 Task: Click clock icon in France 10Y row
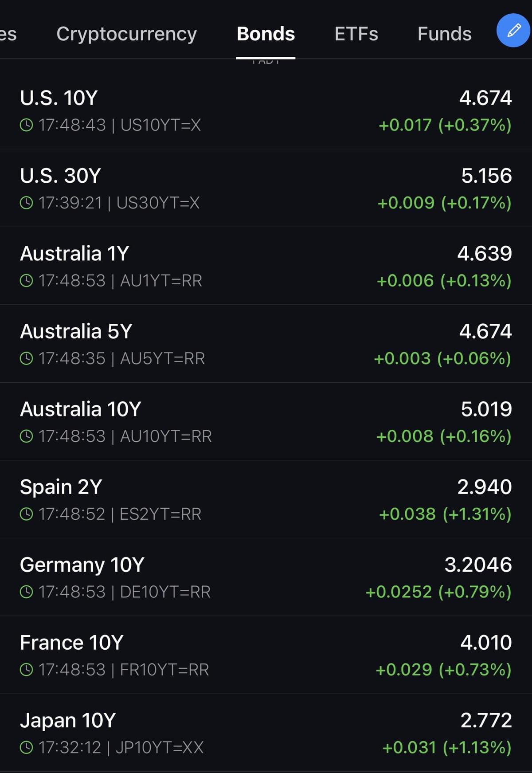click(27, 669)
